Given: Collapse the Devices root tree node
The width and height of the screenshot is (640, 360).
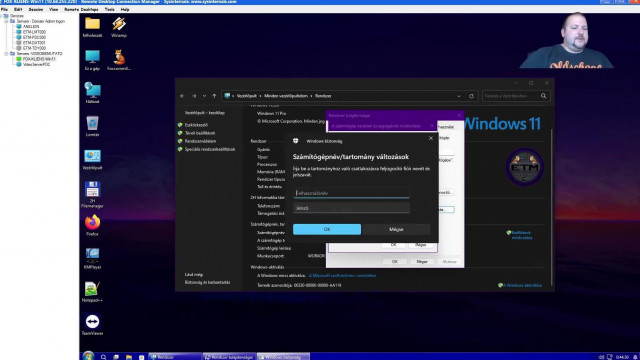Looking at the screenshot, I should pos(1,16).
